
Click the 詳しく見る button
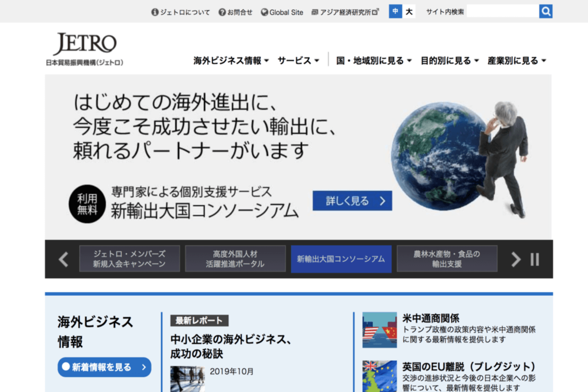coord(352,201)
